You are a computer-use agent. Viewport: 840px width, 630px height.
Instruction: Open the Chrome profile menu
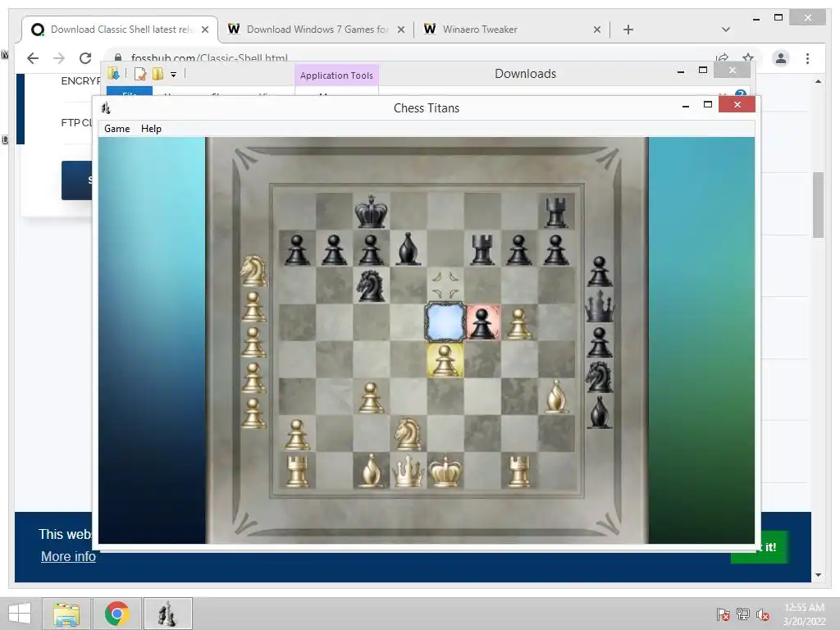781,58
